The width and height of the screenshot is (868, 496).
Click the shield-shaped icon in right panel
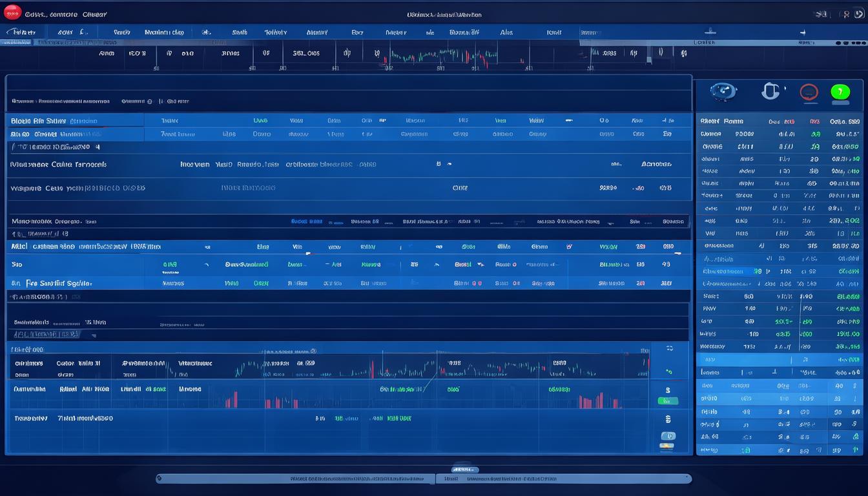pos(770,91)
